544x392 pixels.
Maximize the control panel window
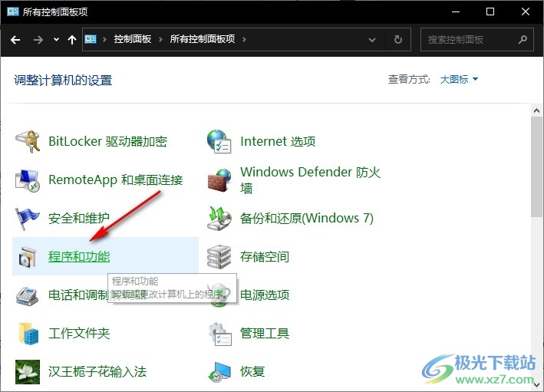(490, 12)
